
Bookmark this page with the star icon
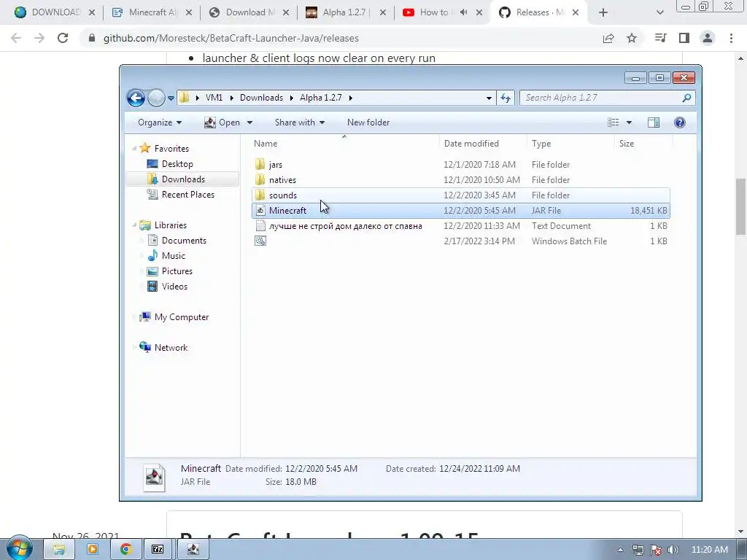pyautogui.click(x=632, y=38)
